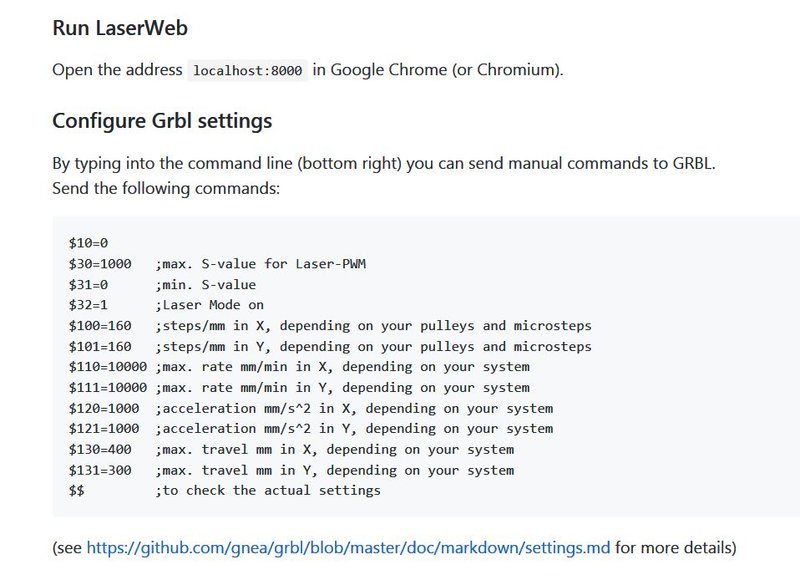The height and width of the screenshot is (580, 800).
Task: Click the $130=400 max travel X line
Action: [291, 449]
